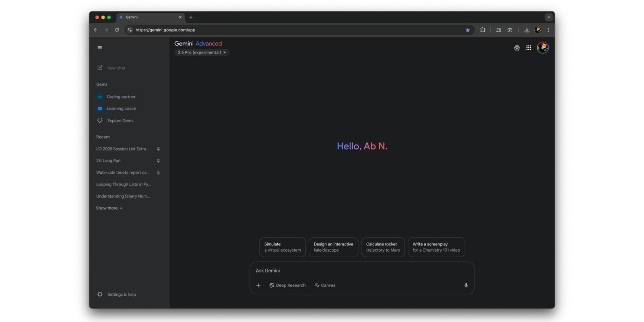Viewport: 644px width, 322px height.
Task: Click the plus icon to add files
Action: [x=258, y=285]
